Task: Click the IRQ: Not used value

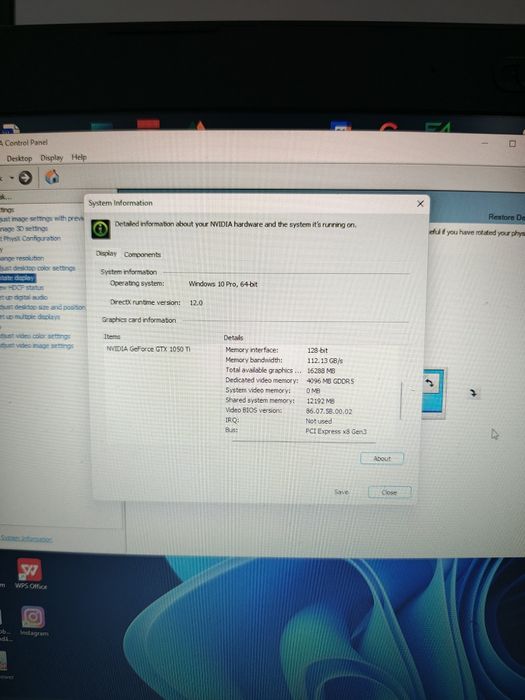Action: [319, 421]
